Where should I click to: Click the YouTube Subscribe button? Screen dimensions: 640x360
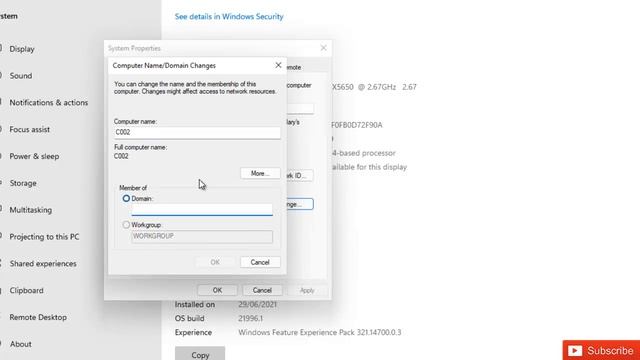click(601, 350)
